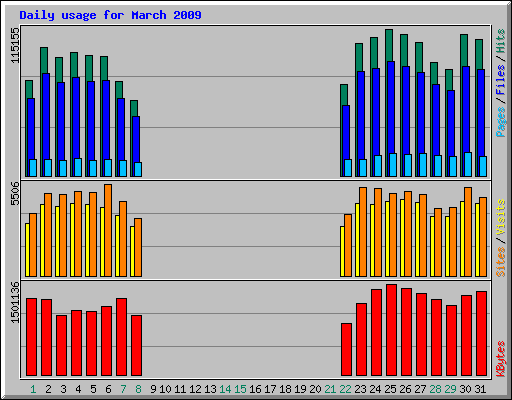
Task: Click day 10 on the x-axis
Action: click(165, 389)
